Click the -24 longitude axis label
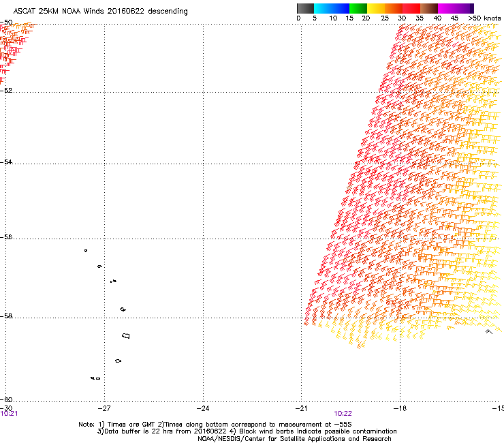This screenshot has width=504, height=443. click(x=203, y=408)
